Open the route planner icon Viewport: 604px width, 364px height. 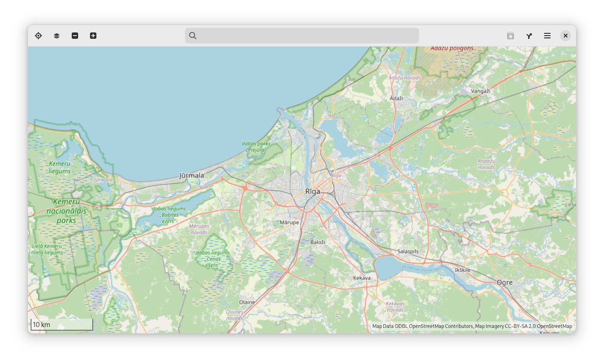tap(529, 36)
